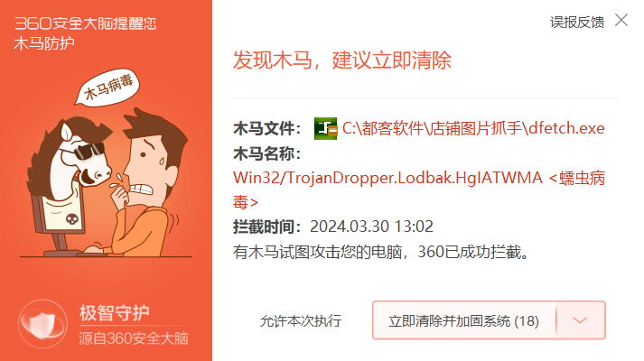Click the 极智守护 label
The height and width of the screenshot is (361, 644).
[115, 313]
